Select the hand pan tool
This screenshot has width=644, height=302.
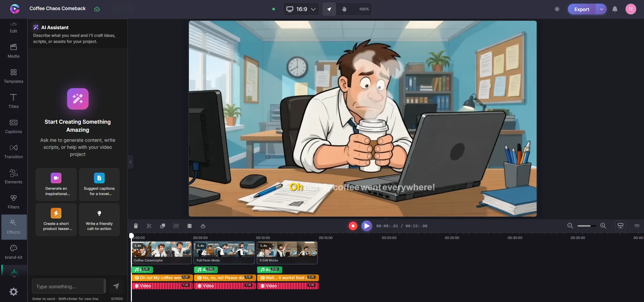coord(344,9)
